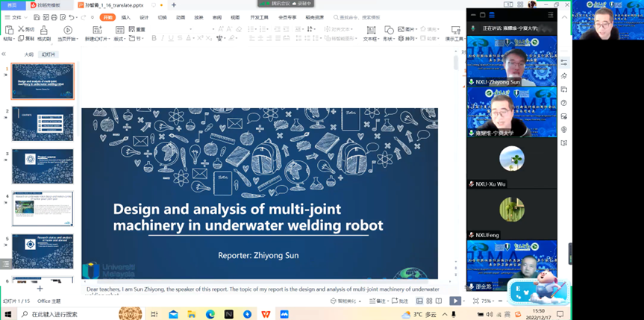
Task: Switch to the Home (首页) tab
Action: pos(11,5)
